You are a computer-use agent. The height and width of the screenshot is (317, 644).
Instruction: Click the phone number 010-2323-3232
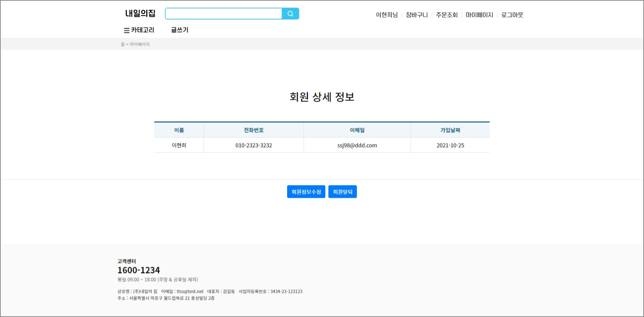[x=254, y=145]
